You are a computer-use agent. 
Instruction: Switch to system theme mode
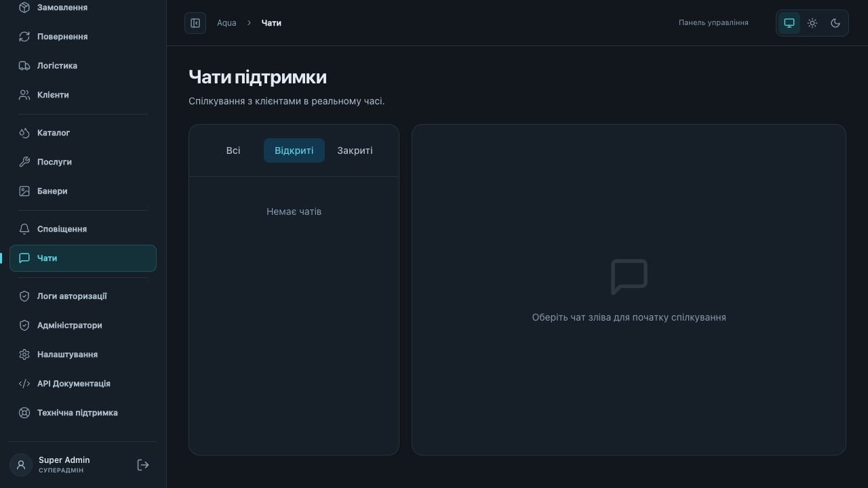click(789, 23)
